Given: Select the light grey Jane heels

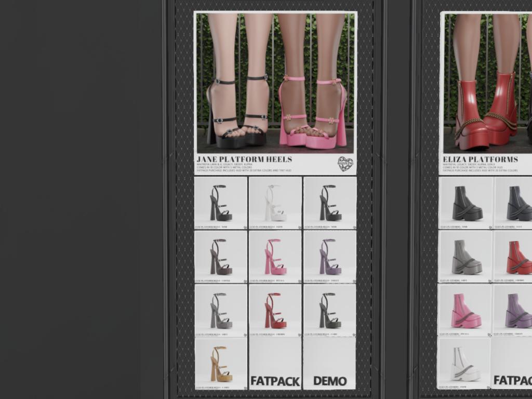Looking at the screenshot, I should [221, 310].
